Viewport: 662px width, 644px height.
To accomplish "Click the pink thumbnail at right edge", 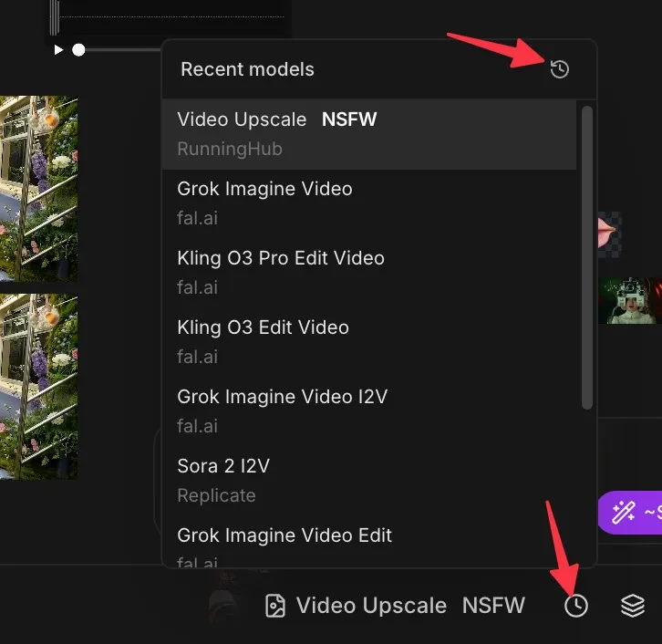I will (608, 232).
